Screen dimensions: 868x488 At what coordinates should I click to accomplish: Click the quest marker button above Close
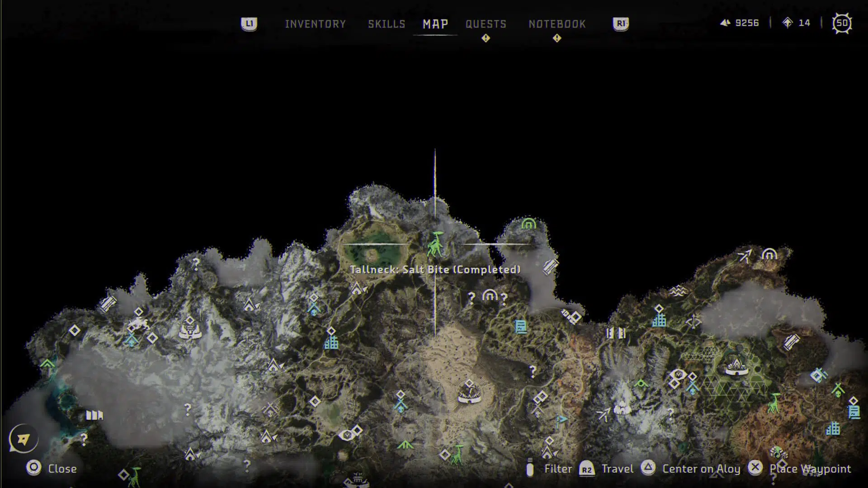[24, 438]
